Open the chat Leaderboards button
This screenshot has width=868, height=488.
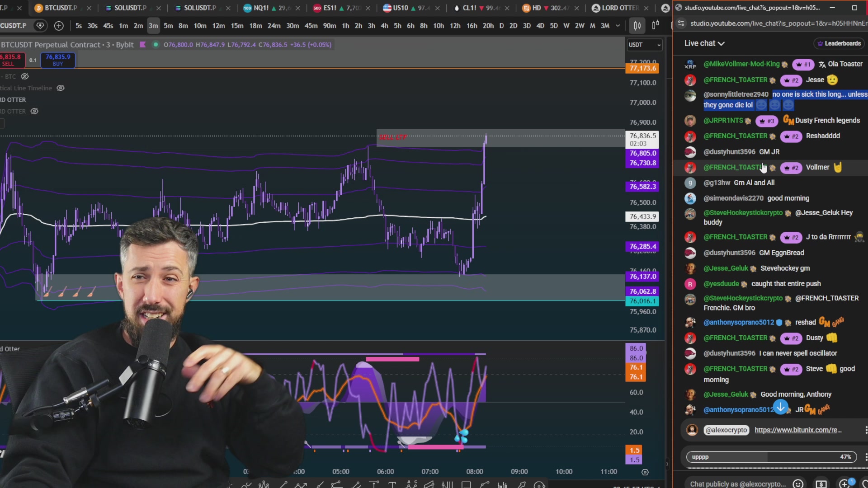click(839, 43)
